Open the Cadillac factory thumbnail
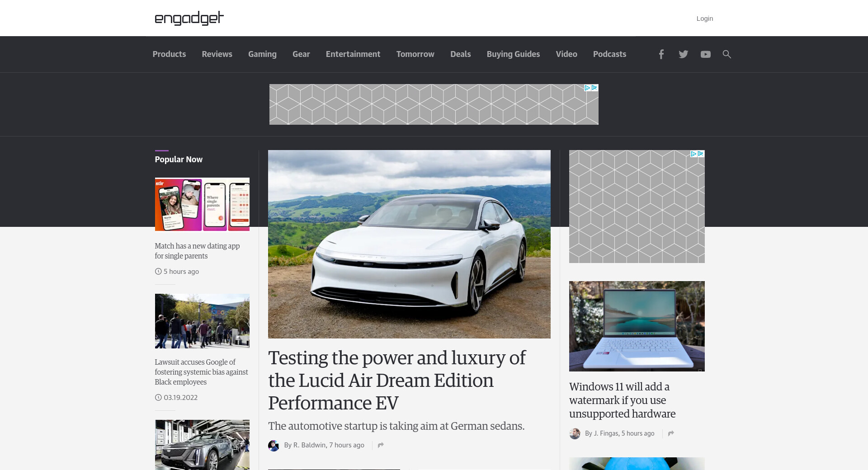Image resolution: width=868 pixels, height=470 pixels. [202, 445]
